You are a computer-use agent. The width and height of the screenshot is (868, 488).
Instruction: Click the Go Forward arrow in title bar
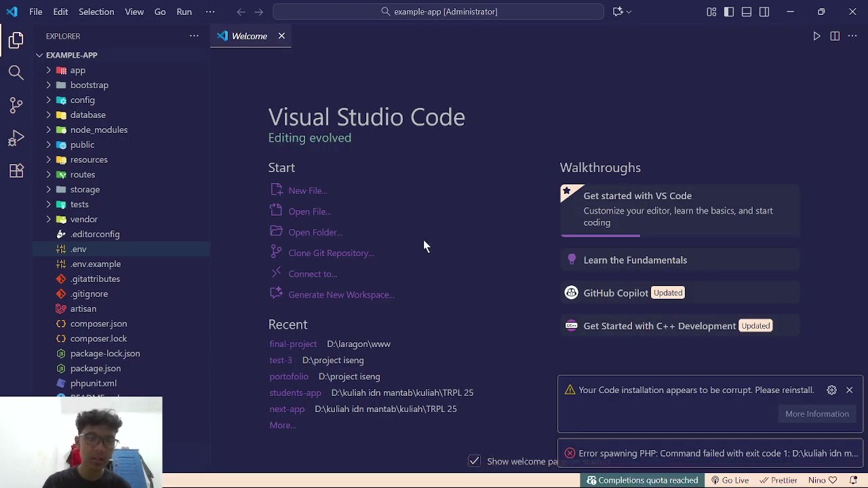(258, 12)
